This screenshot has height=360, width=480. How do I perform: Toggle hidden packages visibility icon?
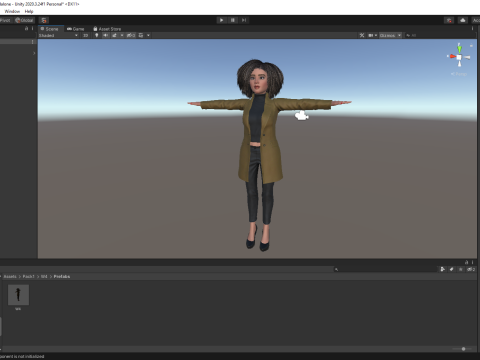point(471,269)
